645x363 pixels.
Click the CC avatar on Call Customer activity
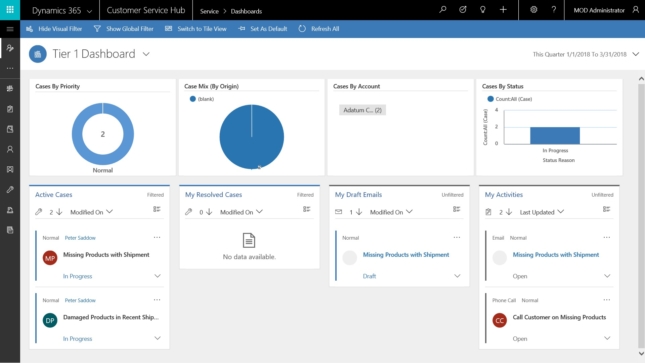500,320
